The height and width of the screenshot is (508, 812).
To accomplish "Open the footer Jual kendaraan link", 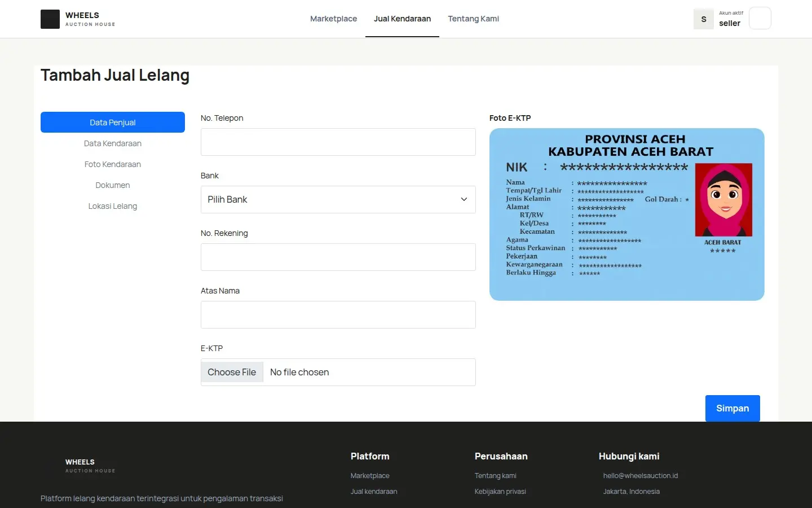I will click(x=374, y=492).
